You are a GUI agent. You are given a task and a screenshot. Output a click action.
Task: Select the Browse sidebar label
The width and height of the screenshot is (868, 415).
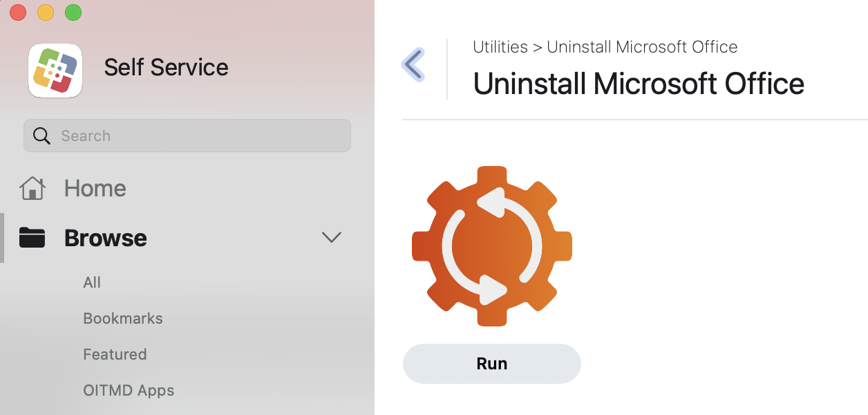106,238
